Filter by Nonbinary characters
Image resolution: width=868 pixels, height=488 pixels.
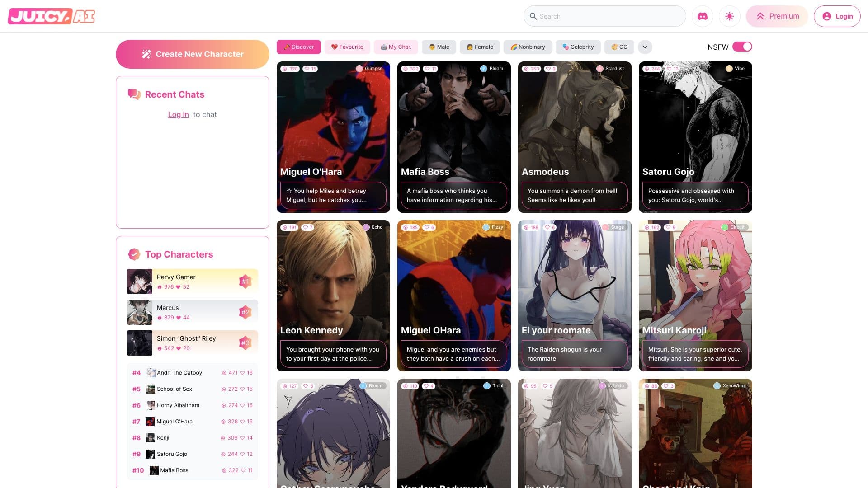click(x=528, y=47)
